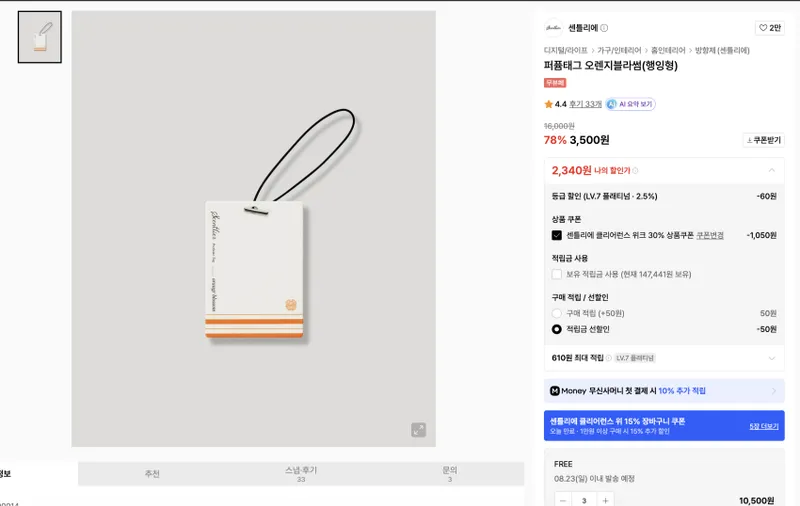Select the 구매 적립 (+50원) radio option
The height and width of the screenshot is (506, 800).
point(557,313)
